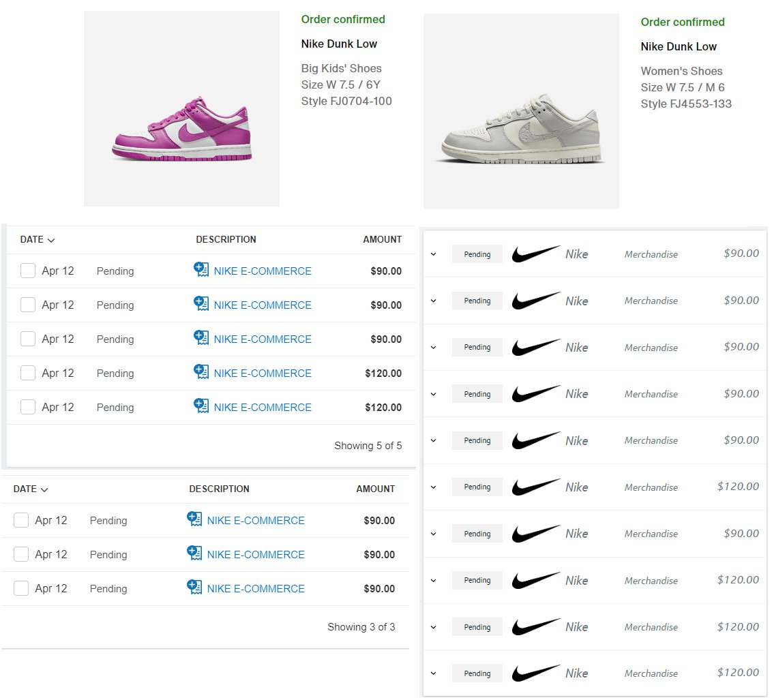
Task: Click 'Style FJ0704-100' text
Action: (x=346, y=101)
